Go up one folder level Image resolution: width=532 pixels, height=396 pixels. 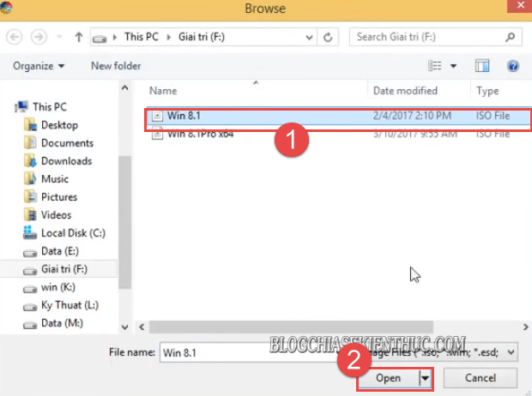(x=79, y=37)
